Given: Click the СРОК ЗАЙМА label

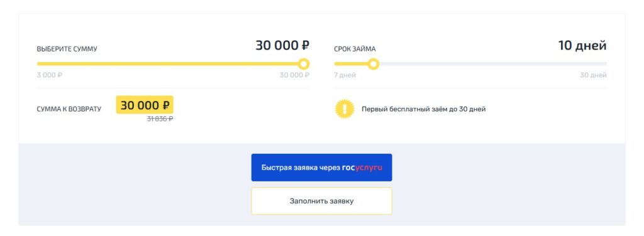Looking at the screenshot, I should 355,49.
